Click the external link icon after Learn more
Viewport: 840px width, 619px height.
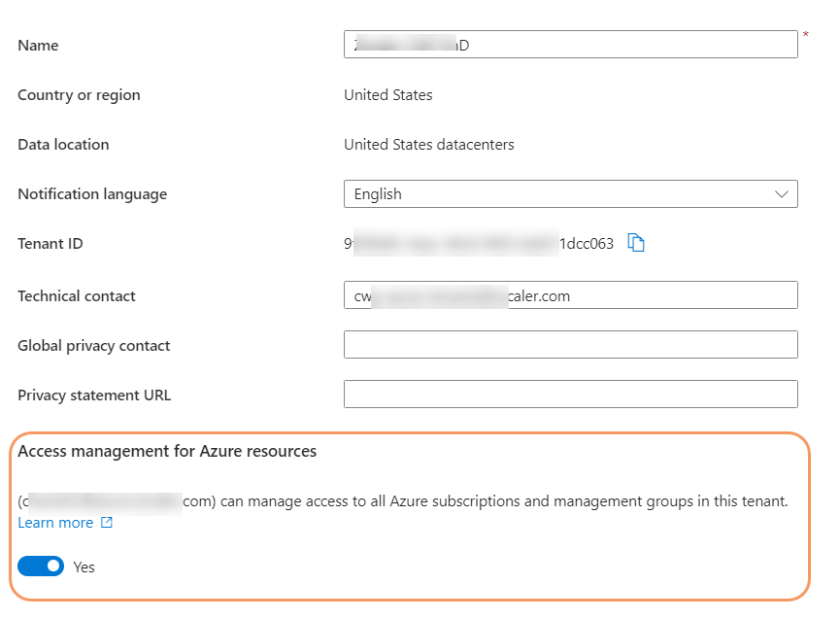pyautogui.click(x=105, y=522)
